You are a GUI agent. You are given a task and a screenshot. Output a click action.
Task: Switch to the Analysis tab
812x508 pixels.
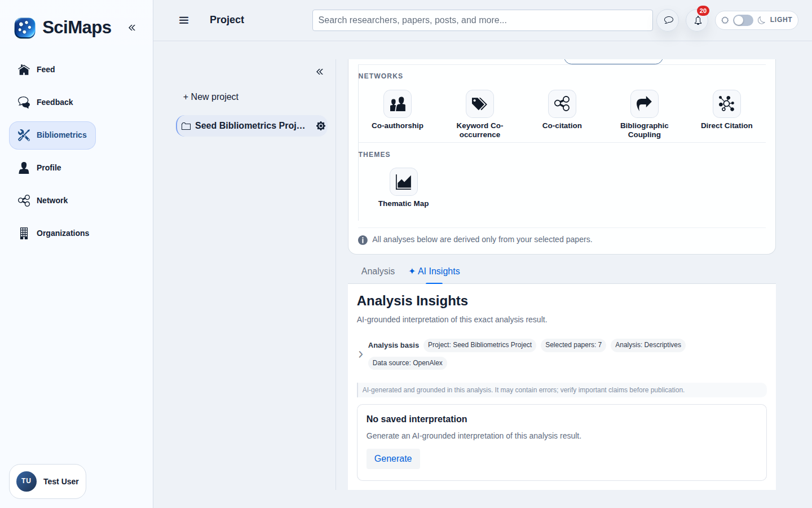point(378,271)
